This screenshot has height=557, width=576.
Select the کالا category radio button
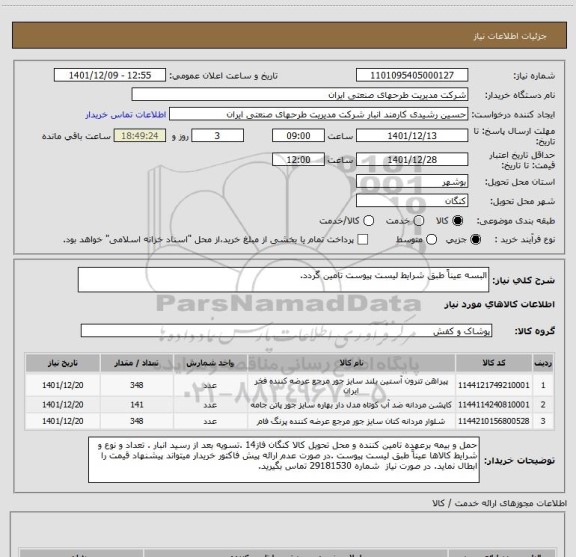coord(458,221)
